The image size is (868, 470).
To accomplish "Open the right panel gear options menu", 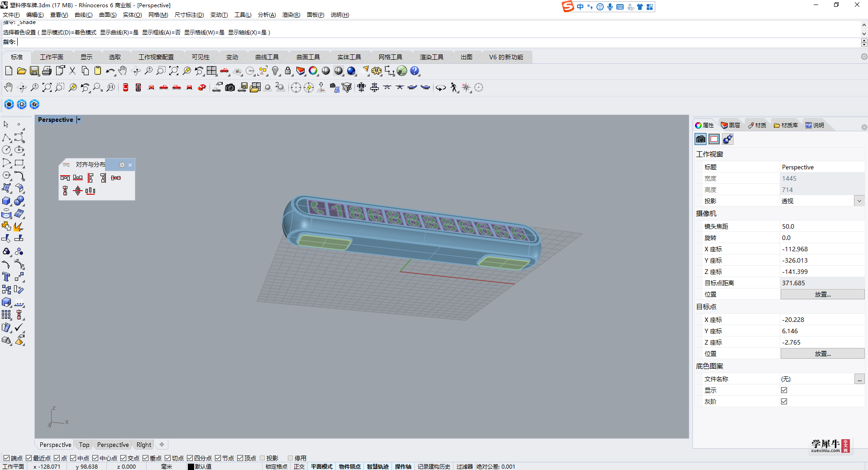I will 864,128.
